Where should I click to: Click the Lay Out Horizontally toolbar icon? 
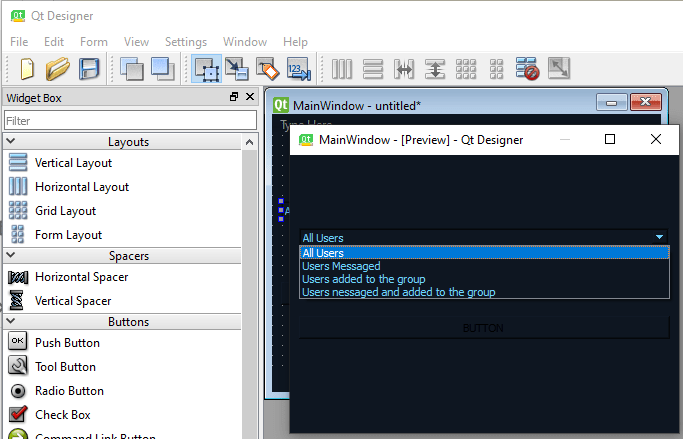(x=342, y=69)
